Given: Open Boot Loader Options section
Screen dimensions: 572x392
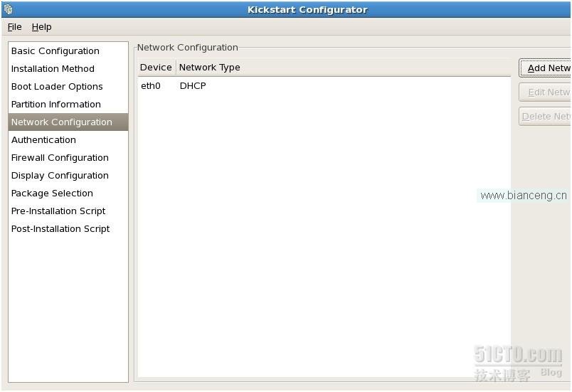Looking at the screenshot, I should click(x=68, y=87).
